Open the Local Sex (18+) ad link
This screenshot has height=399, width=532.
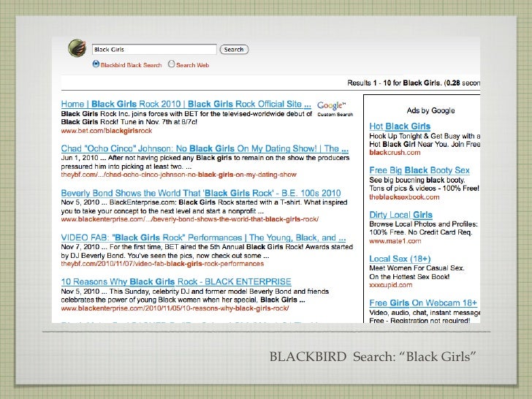click(400, 259)
